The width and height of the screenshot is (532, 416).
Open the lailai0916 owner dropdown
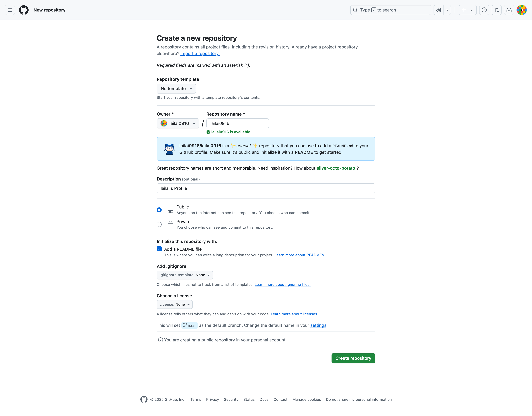(x=178, y=123)
